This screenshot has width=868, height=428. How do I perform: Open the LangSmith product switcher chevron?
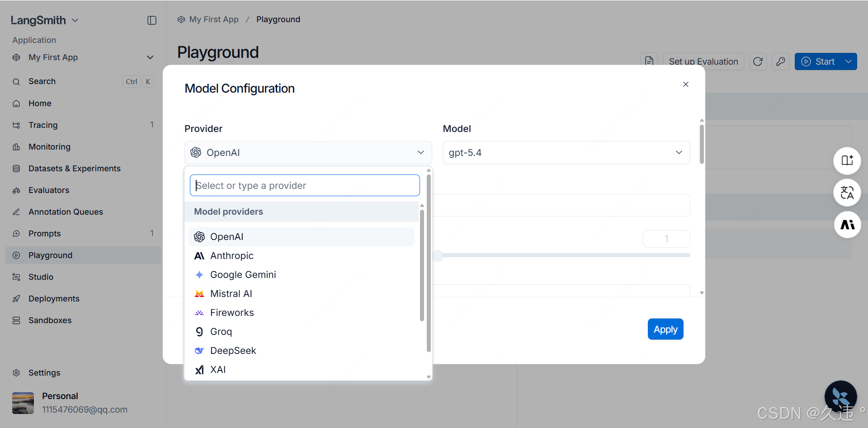pos(75,20)
